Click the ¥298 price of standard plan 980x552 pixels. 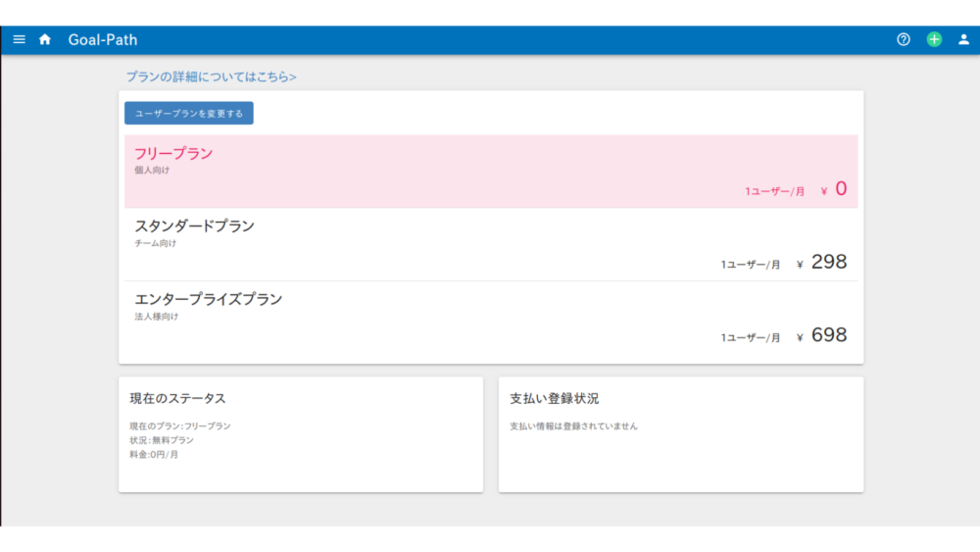point(822,262)
